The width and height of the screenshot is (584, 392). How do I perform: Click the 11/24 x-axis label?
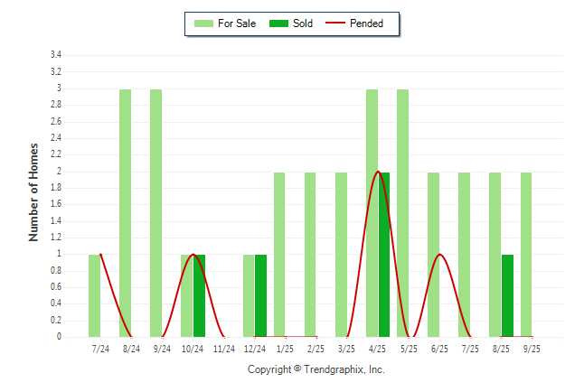[x=223, y=349]
